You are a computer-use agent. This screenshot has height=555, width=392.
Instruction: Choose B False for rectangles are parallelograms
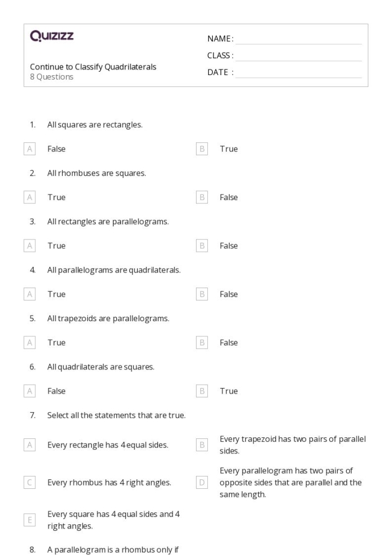202,246
